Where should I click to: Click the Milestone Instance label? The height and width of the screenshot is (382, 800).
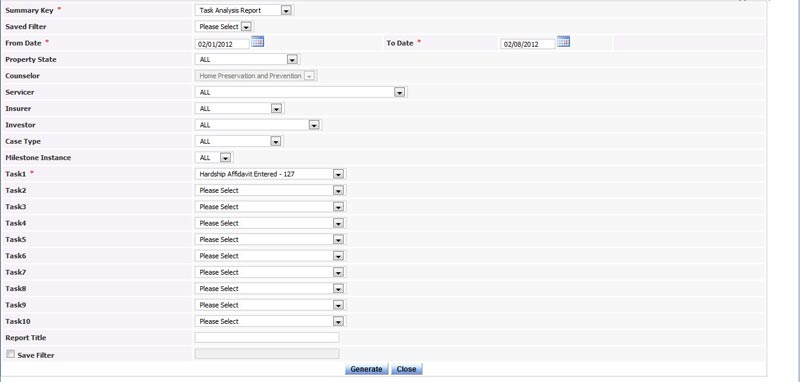(38, 158)
